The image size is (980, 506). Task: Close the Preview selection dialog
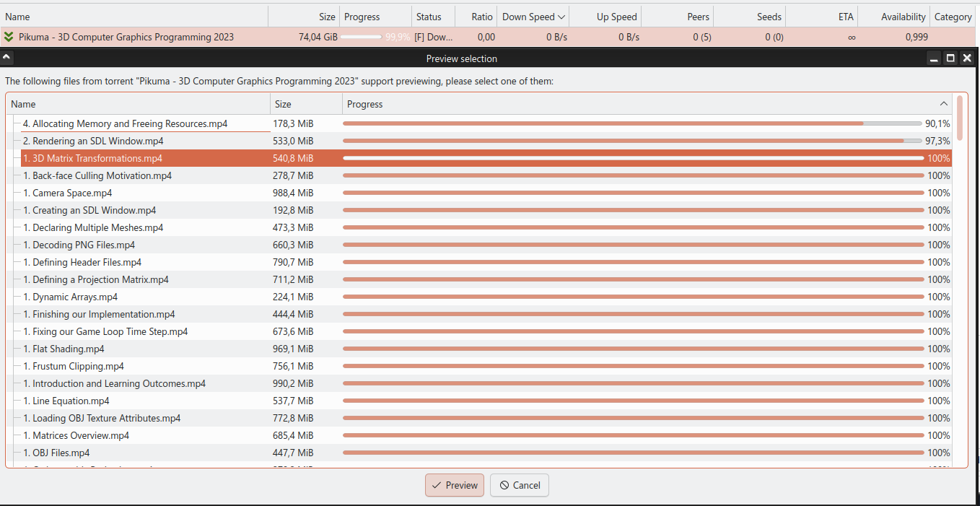point(967,58)
